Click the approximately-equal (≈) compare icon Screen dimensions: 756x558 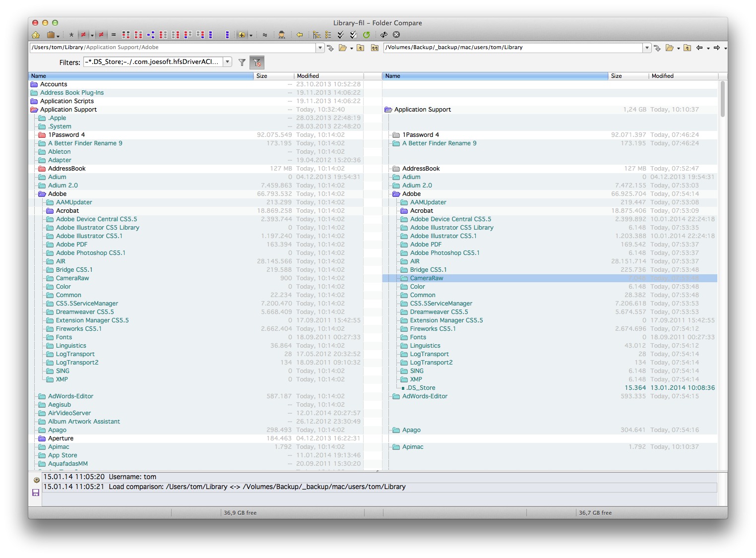click(x=265, y=35)
